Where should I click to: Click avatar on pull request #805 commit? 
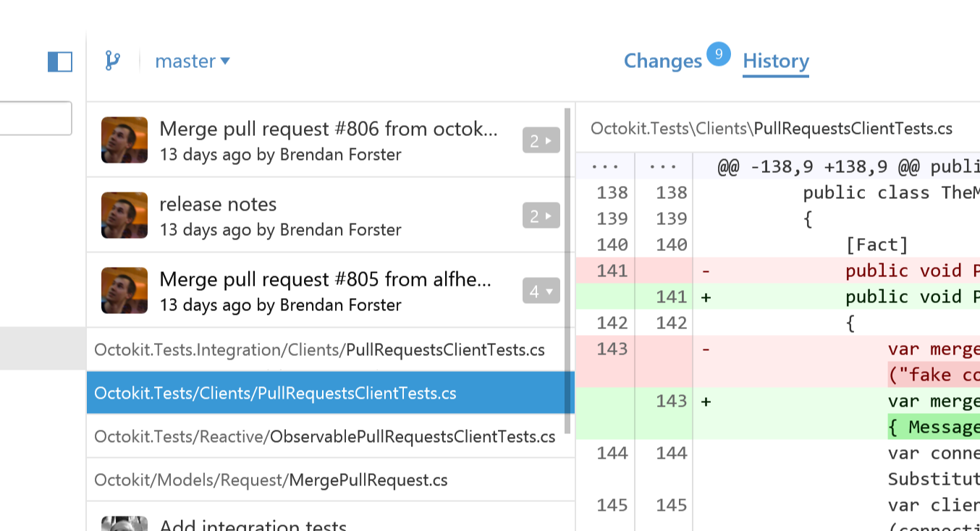click(x=124, y=290)
